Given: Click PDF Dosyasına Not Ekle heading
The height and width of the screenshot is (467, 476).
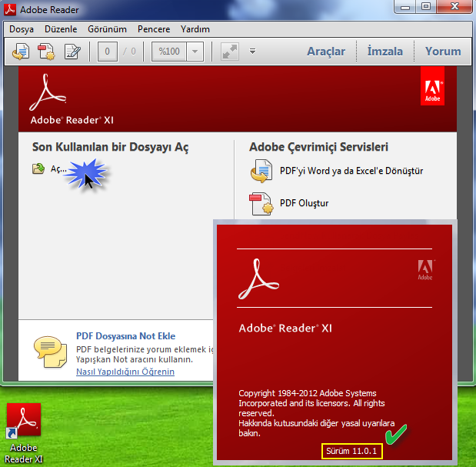Looking at the screenshot, I should 125,336.
